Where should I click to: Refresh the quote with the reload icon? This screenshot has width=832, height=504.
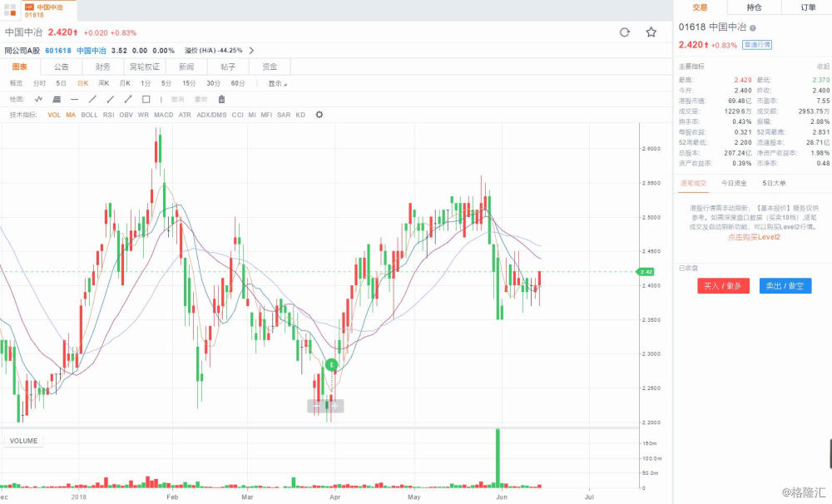pyautogui.click(x=625, y=32)
